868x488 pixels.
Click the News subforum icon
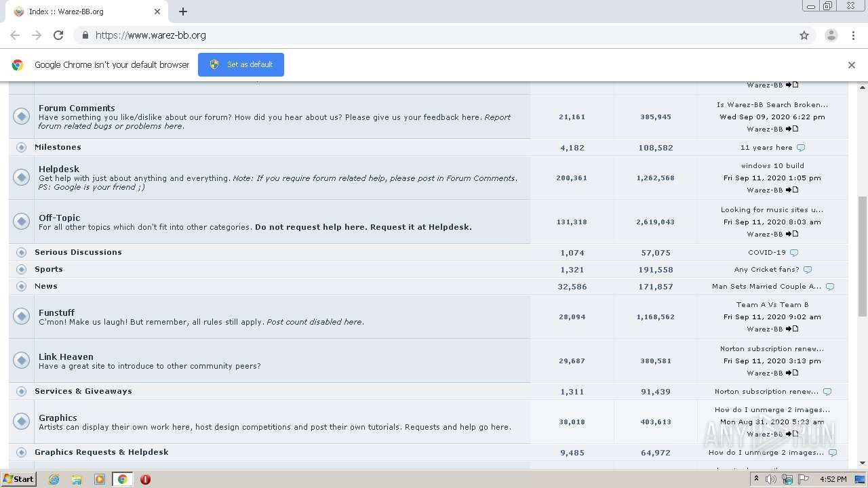[21, 286]
